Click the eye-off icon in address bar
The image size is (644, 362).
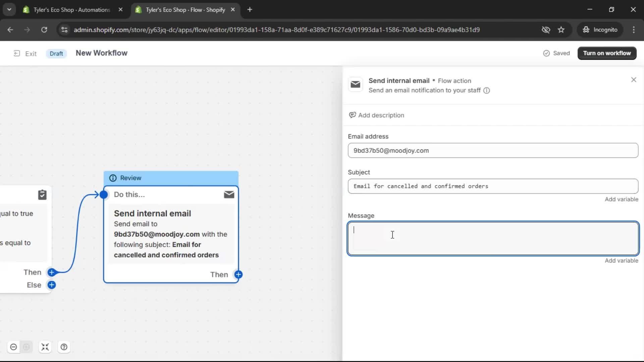tap(546, 29)
